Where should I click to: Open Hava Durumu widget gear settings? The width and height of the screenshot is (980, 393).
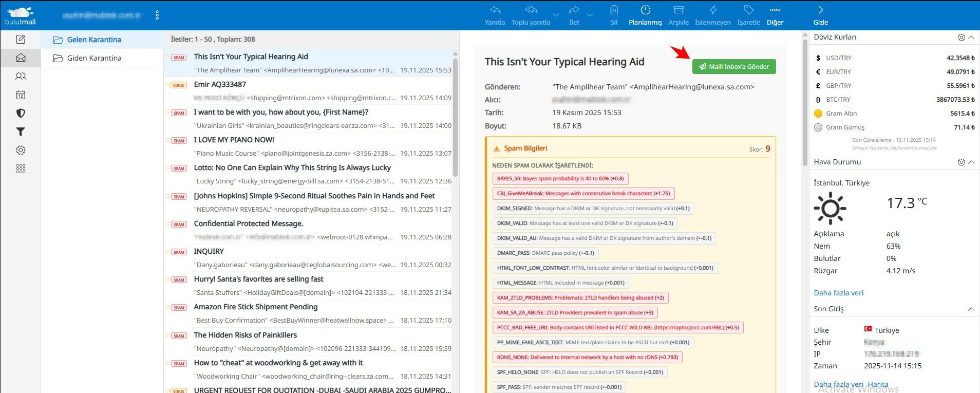coord(961,162)
